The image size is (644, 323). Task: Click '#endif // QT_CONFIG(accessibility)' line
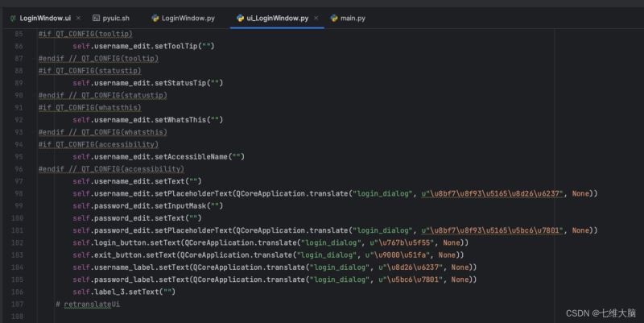(111, 169)
